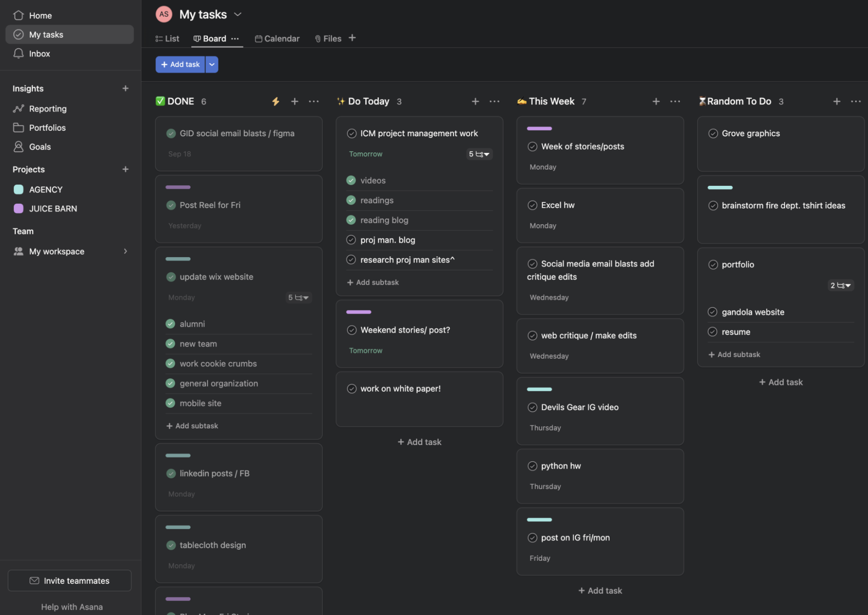Uncheck completed 'alumni' subtask
The image size is (868, 615).
(170, 324)
